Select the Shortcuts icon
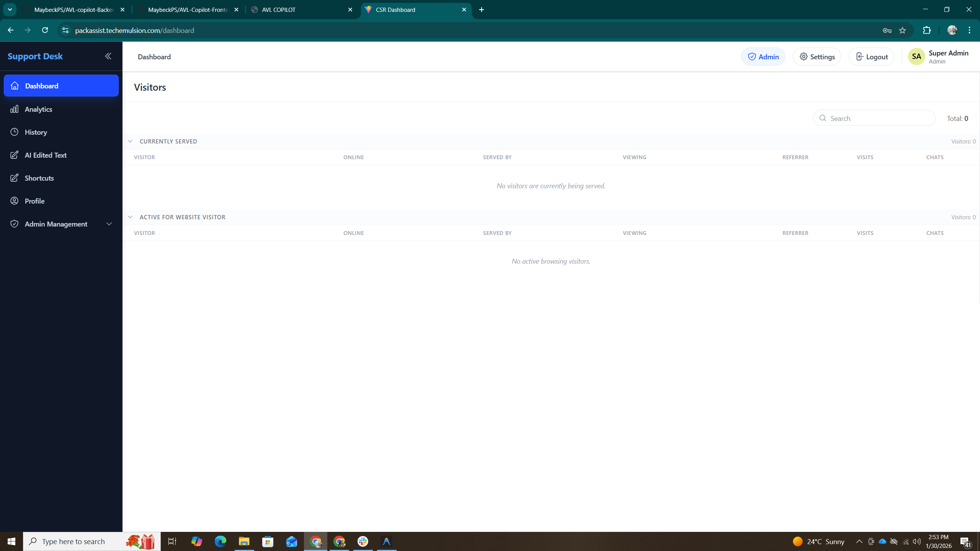980x551 pixels. click(14, 178)
